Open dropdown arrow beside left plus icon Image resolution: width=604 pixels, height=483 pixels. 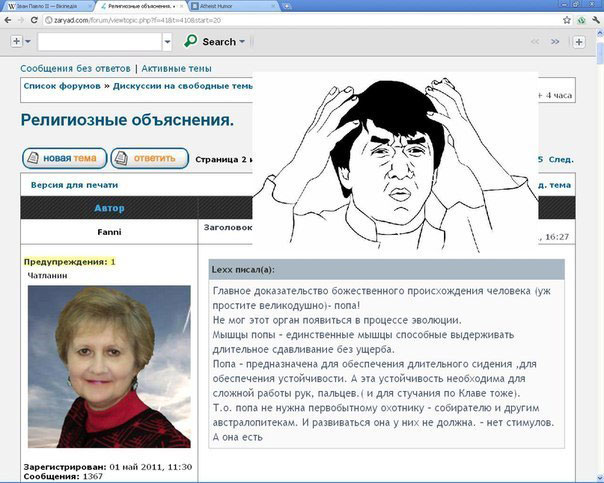[28, 42]
